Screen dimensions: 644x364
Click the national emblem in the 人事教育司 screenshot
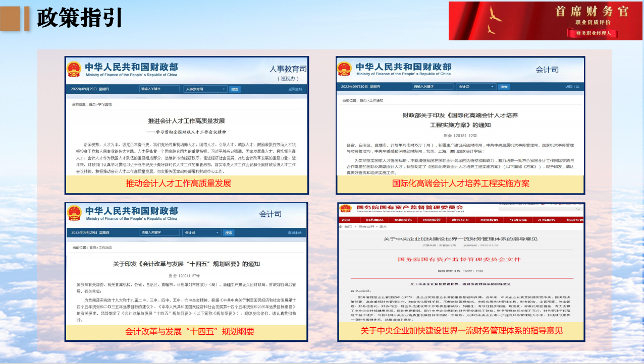pyautogui.click(x=74, y=69)
